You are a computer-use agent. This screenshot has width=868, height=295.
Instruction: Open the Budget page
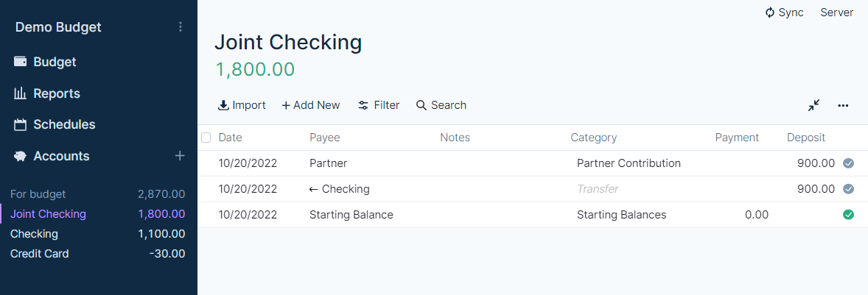point(55,62)
